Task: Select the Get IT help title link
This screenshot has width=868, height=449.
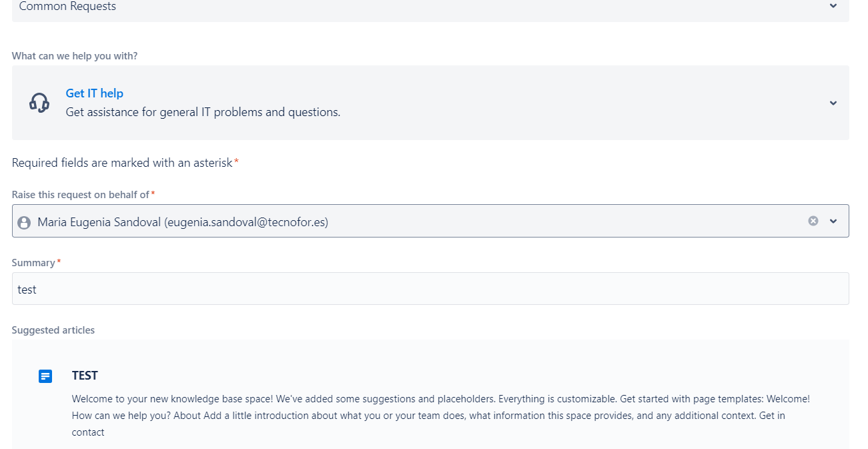Action: coord(94,93)
